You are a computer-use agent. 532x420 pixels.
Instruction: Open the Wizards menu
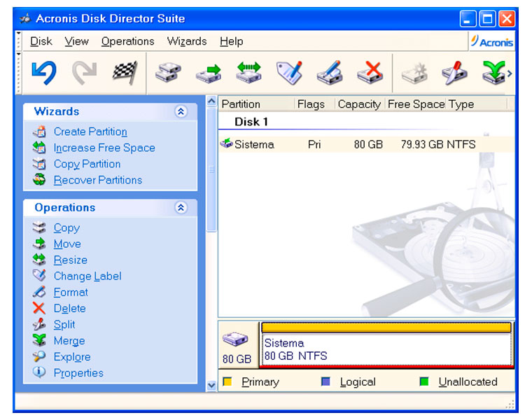tap(187, 41)
